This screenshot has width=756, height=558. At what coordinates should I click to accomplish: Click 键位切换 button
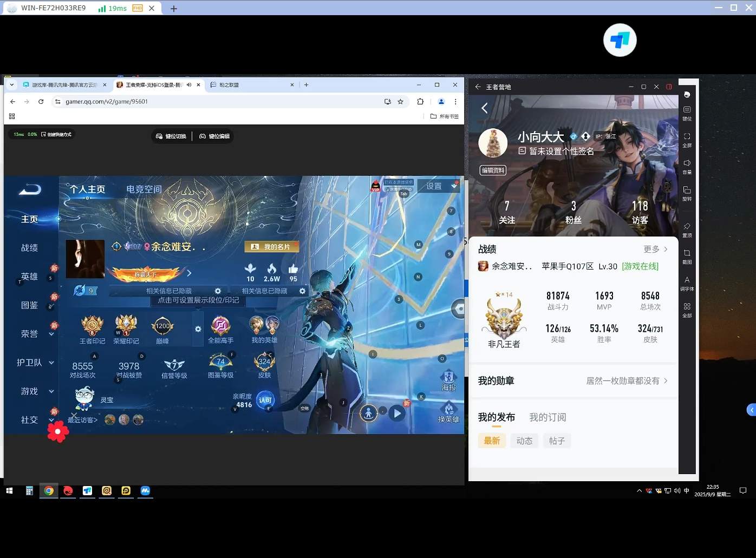(x=171, y=136)
